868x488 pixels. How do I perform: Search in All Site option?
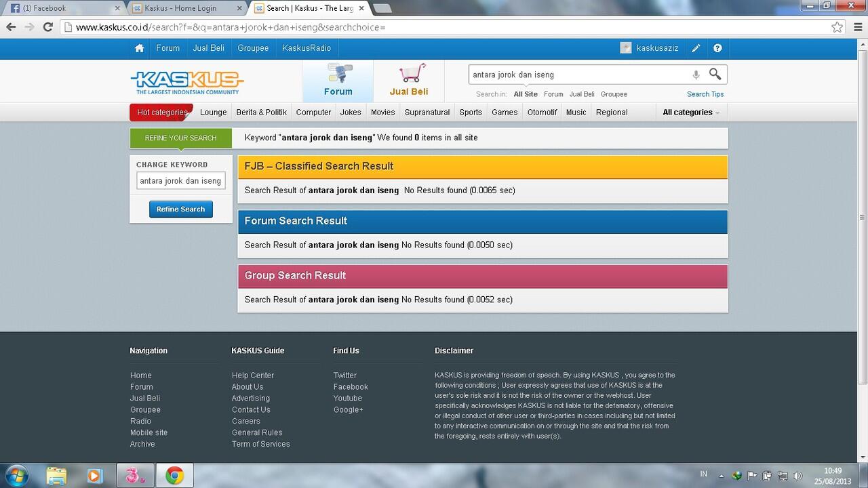526,94
